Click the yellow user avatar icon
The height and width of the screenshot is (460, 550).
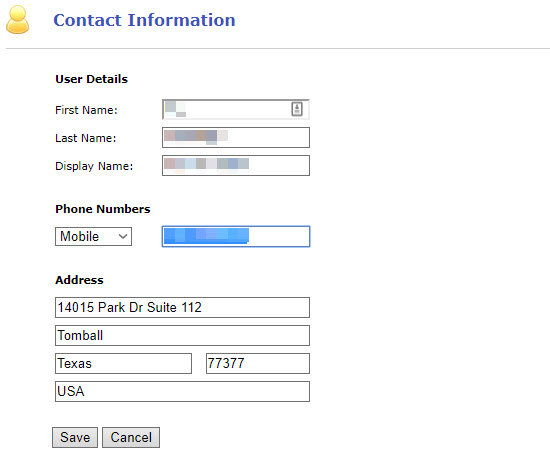coord(18,20)
